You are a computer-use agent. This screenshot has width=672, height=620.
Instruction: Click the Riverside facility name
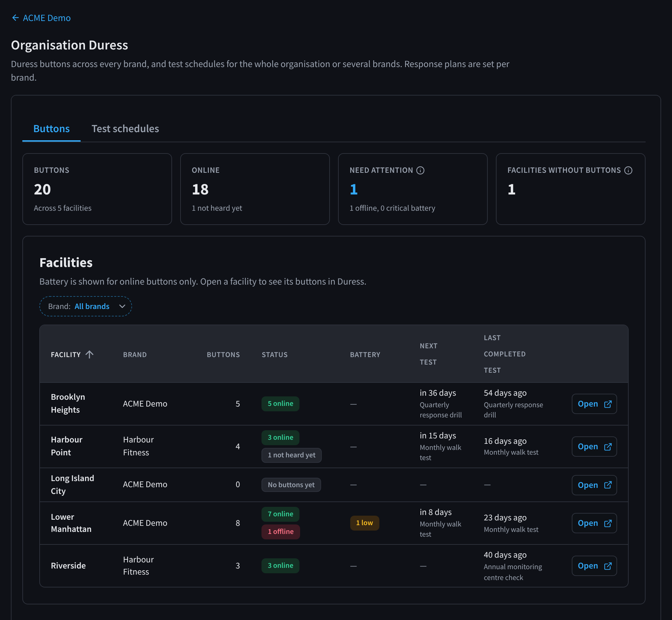tap(68, 565)
